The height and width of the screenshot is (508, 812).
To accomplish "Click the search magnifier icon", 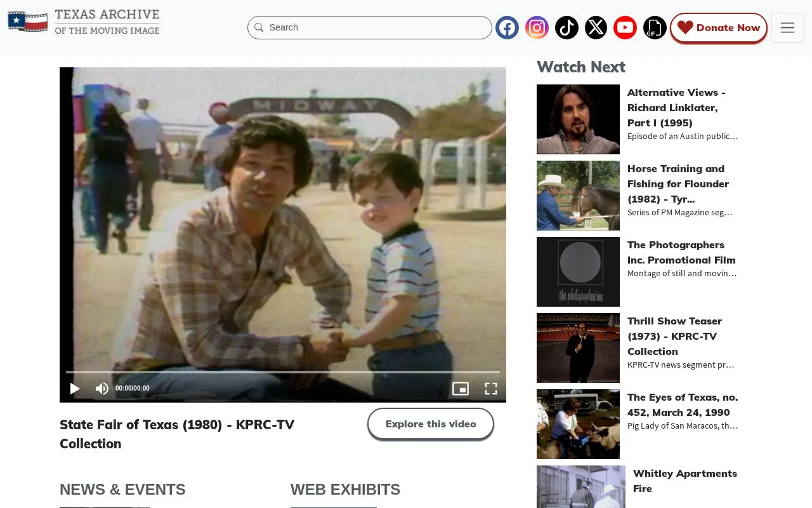I will 259,27.
